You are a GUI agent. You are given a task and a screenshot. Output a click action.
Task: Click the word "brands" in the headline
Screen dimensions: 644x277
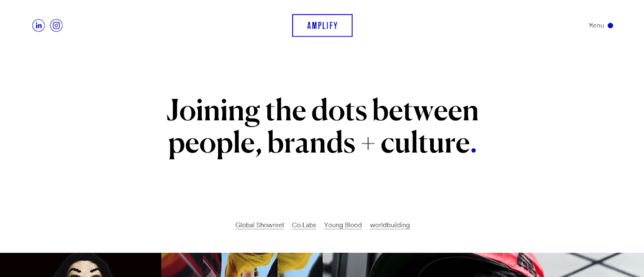pos(311,144)
